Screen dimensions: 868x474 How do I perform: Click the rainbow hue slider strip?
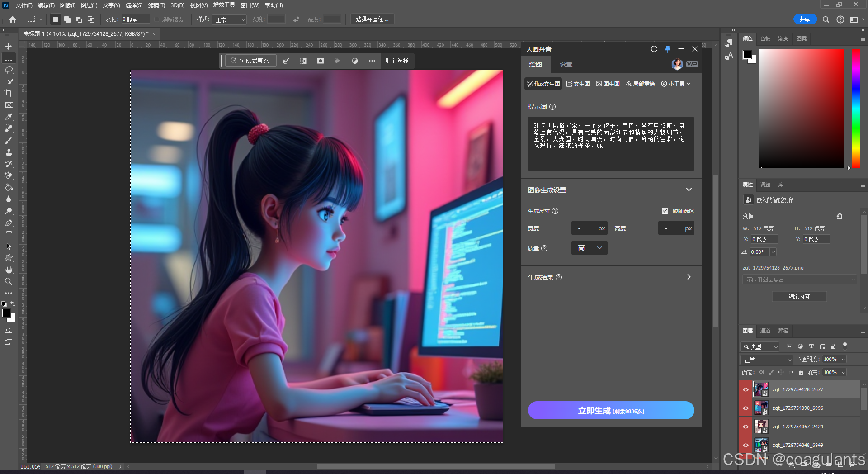[x=856, y=109]
